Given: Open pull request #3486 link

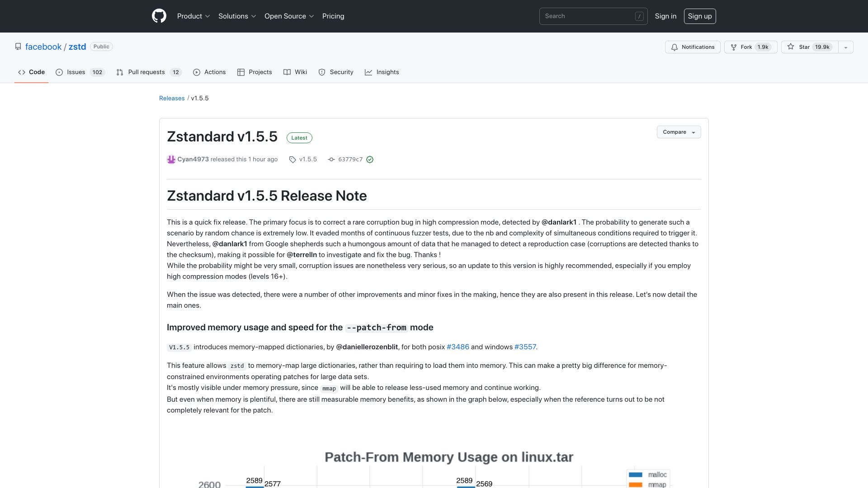Looking at the screenshot, I should pos(458,347).
